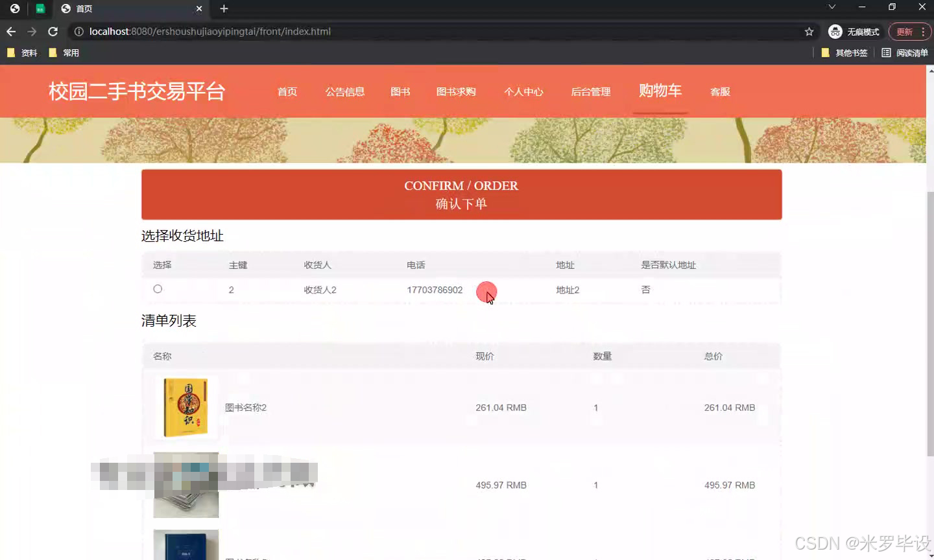Open 购物车 in the navigation menu
Screen dimensions: 934x560
tap(660, 91)
